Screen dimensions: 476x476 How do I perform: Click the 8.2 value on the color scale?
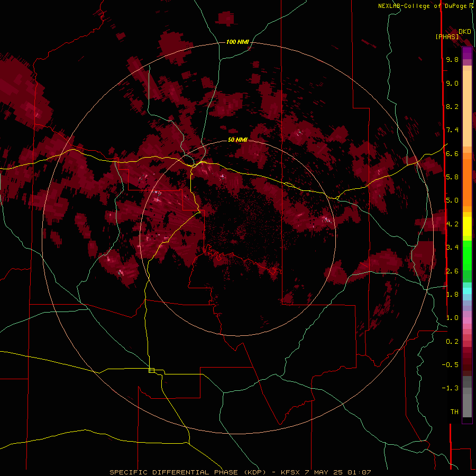click(x=452, y=106)
